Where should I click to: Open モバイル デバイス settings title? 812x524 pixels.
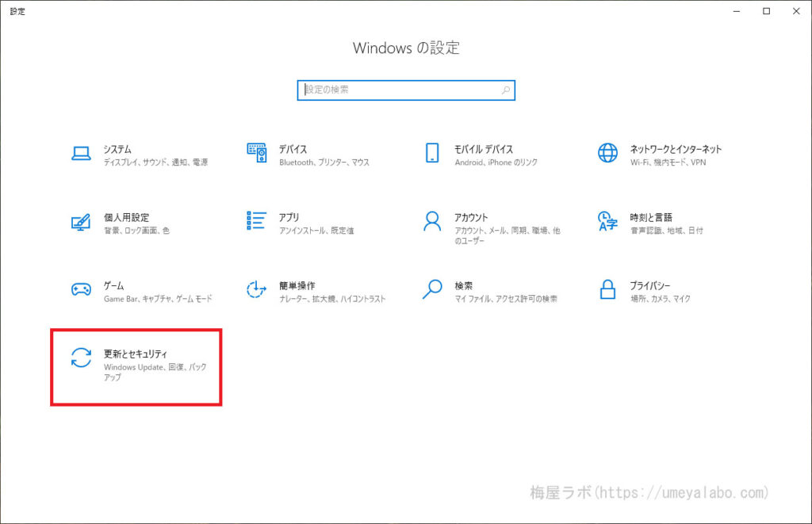click(484, 149)
